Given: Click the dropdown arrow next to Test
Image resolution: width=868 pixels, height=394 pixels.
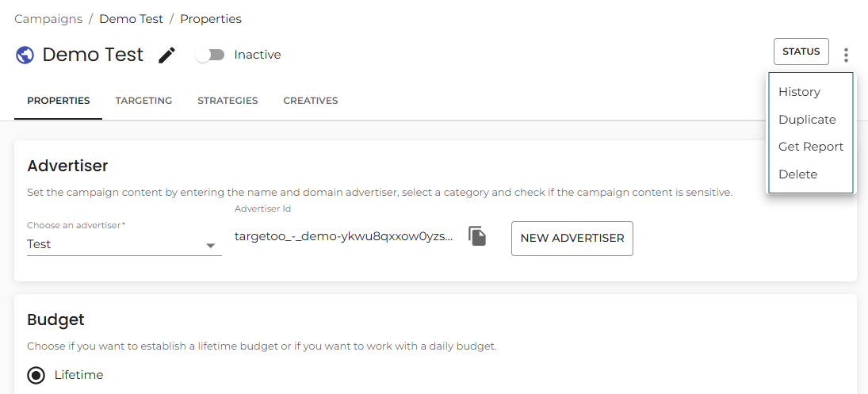Looking at the screenshot, I should (x=210, y=246).
